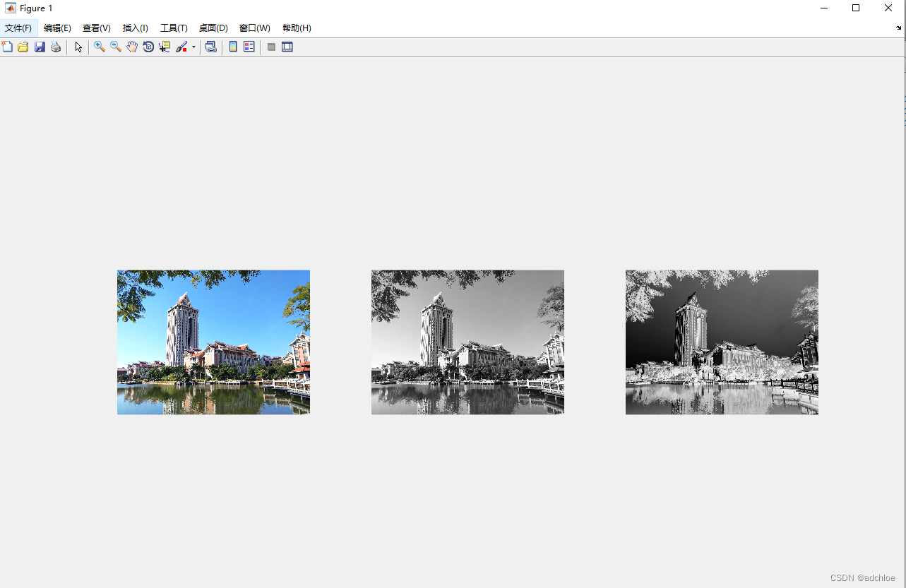Click the original color campus image
The width and height of the screenshot is (906, 588).
click(213, 342)
